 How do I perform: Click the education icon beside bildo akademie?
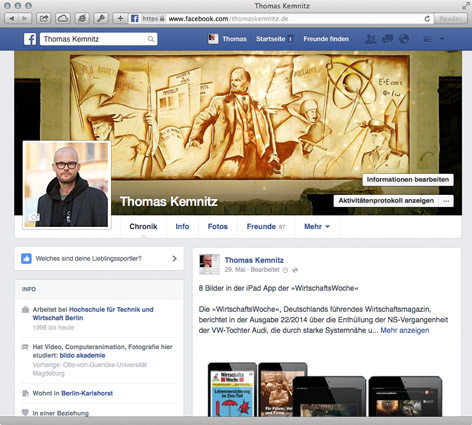pos(25,347)
